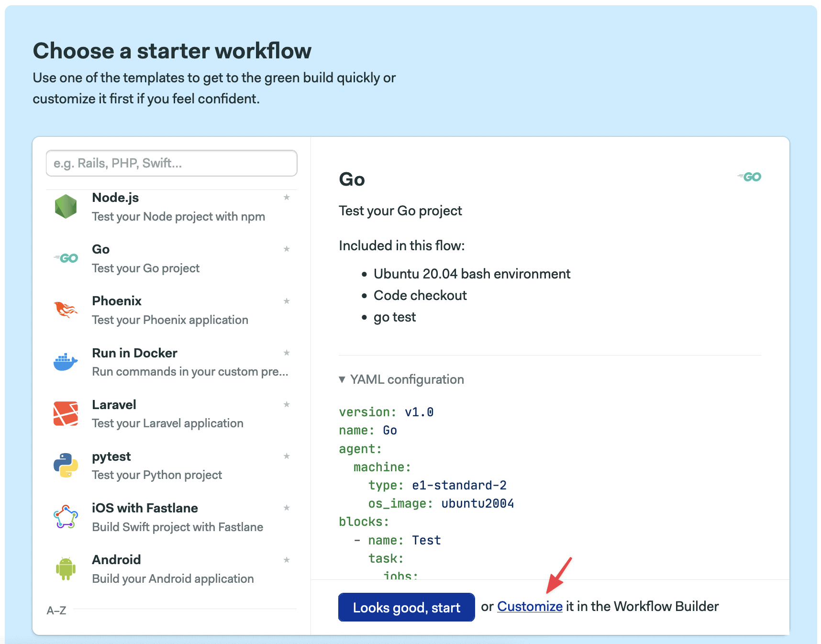The image size is (821, 644).
Task: Collapse the YAML configuration section
Action: click(401, 379)
